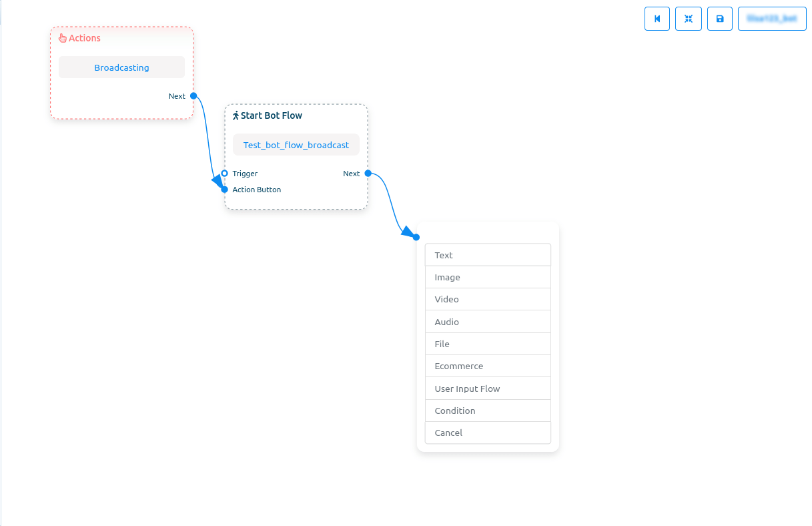Image resolution: width=812 pixels, height=526 pixels.
Task: Choose Audio in the node type list
Action: [488, 322]
